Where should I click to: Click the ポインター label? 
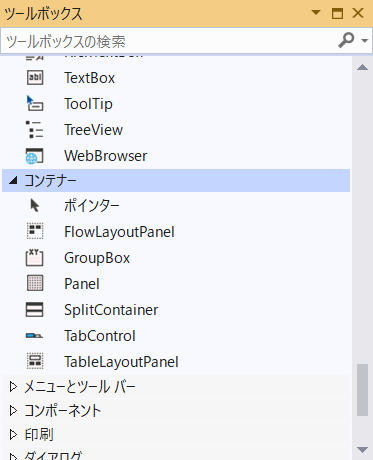pos(92,205)
